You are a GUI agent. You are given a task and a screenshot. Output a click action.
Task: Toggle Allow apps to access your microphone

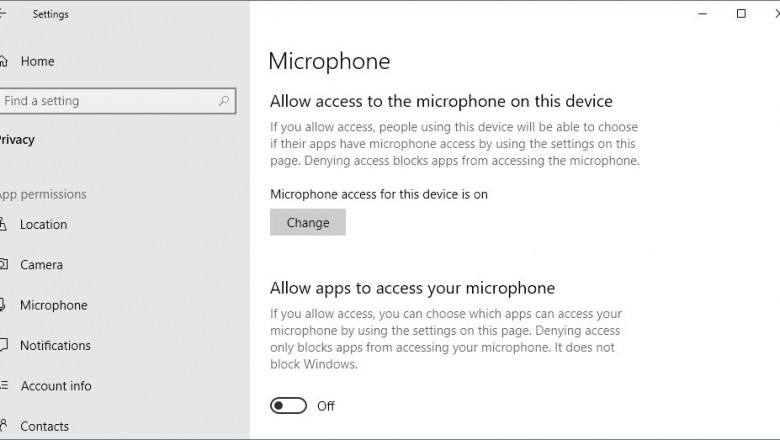click(x=289, y=406)
